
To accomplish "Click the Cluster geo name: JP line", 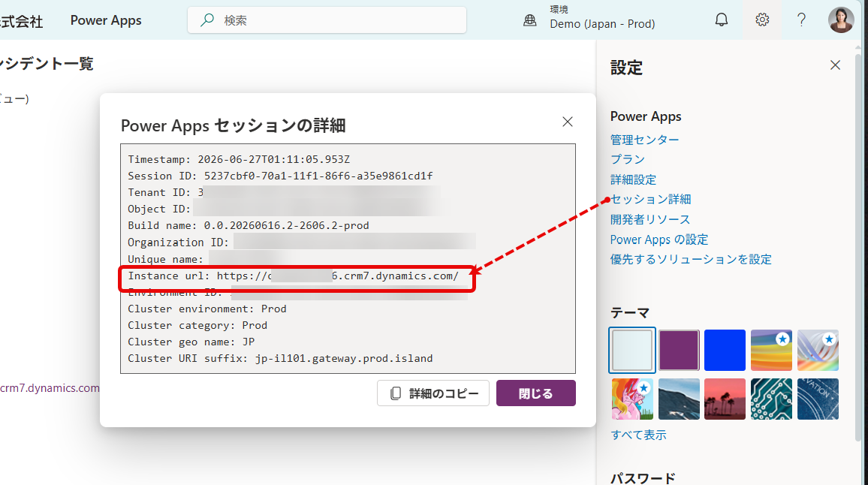I will click(191, 342).
